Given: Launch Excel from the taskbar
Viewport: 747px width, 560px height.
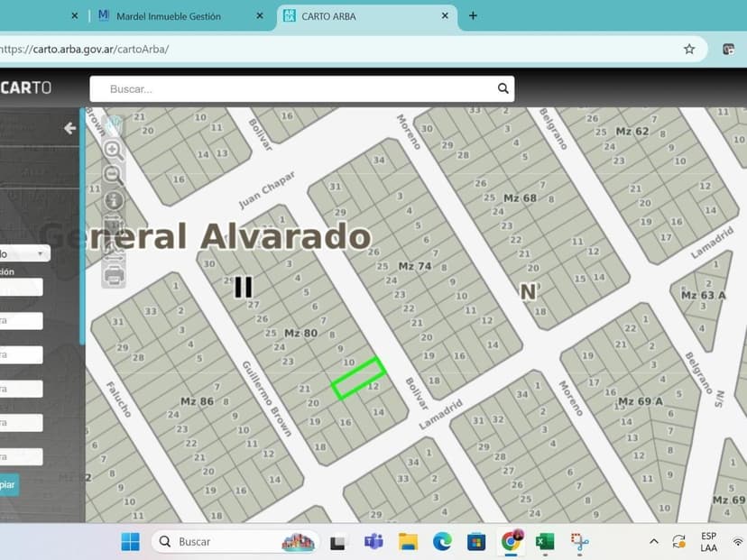Looking at the screenshot, I should tap(545, 541).
